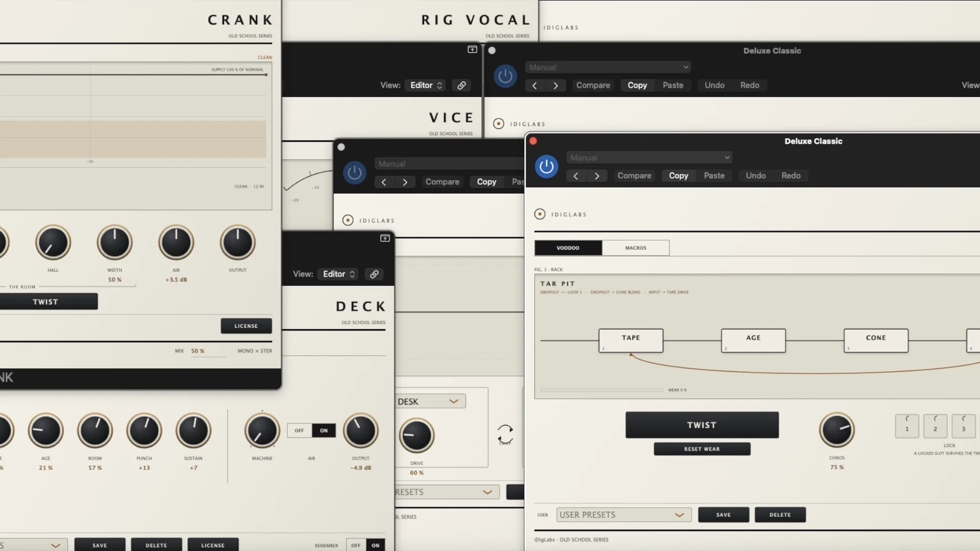Switch AIR to ON in the DECK window
Image resolution: width=980 pixels, height=551 pixels.
(x=324, y=431)
